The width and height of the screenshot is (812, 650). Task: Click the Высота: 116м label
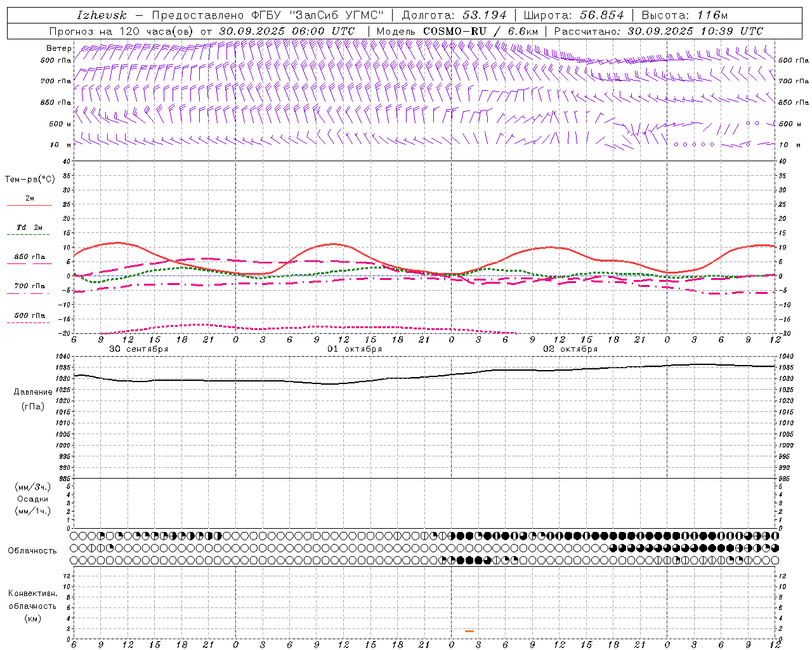pos(684,15)
